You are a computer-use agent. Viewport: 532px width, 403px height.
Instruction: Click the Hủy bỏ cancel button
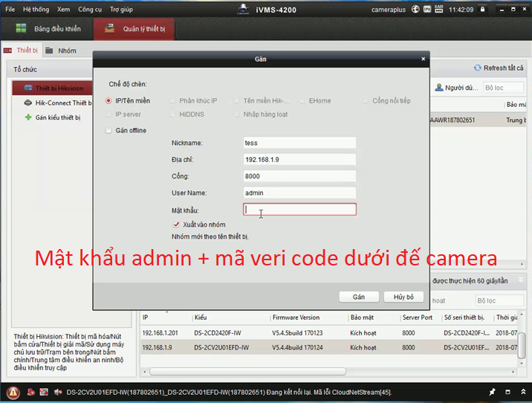403,297
